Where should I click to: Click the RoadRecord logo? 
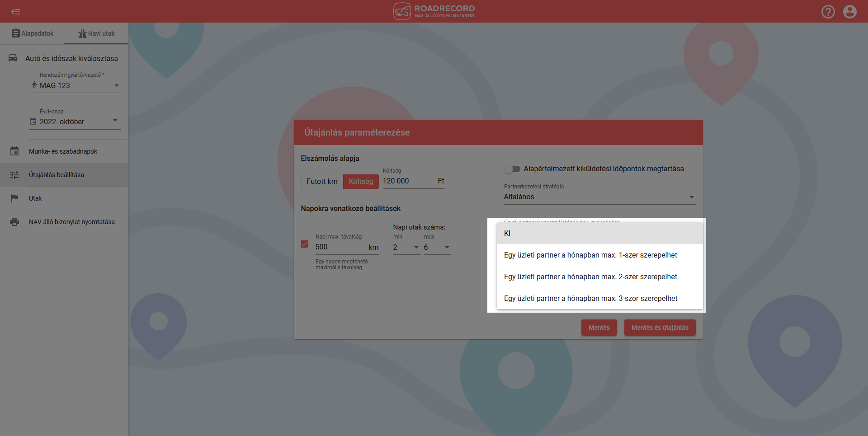434,11
